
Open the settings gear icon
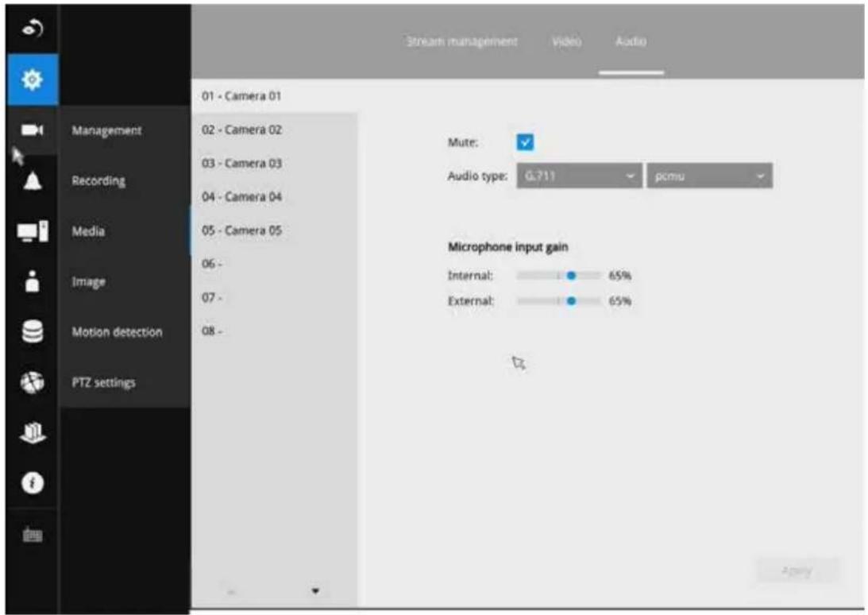point(32,79)
